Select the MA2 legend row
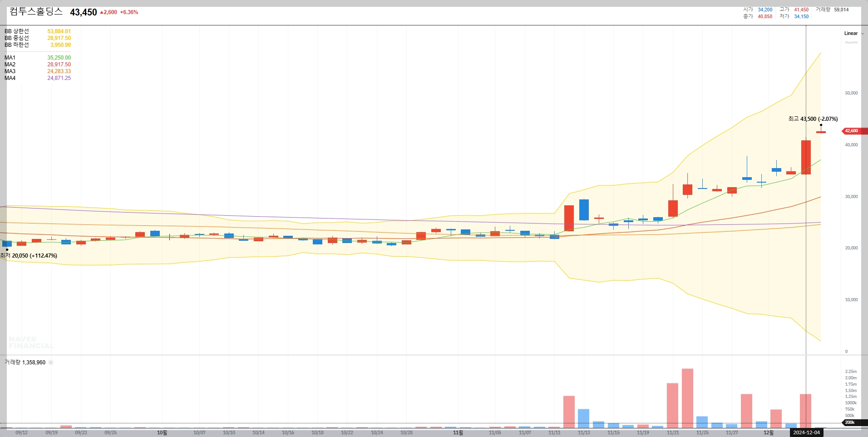 click(37, 65)
